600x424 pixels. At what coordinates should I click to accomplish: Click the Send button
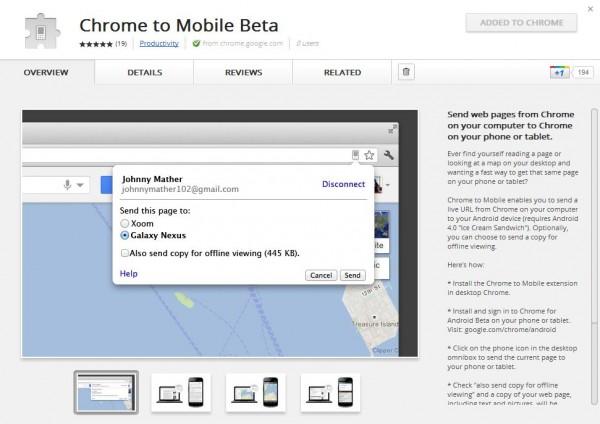click(x=352, y=275)
